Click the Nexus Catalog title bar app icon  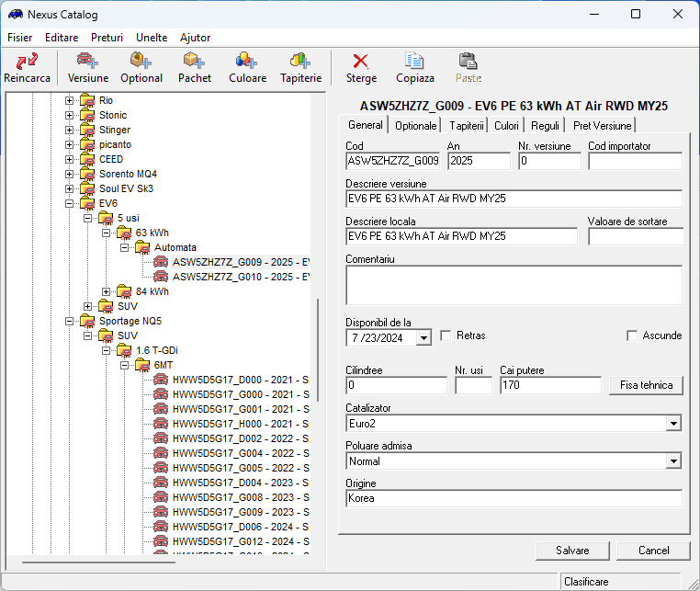coord(16,15)
